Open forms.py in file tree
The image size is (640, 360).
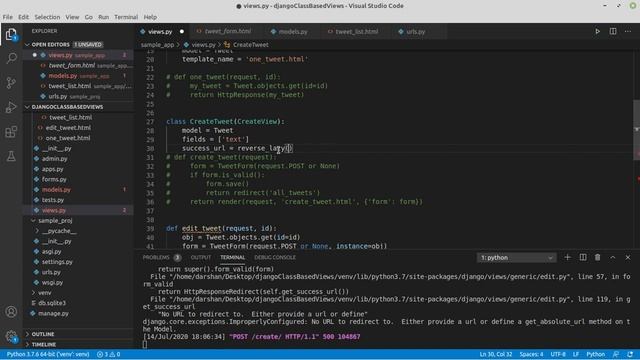(x=54, y=179)
